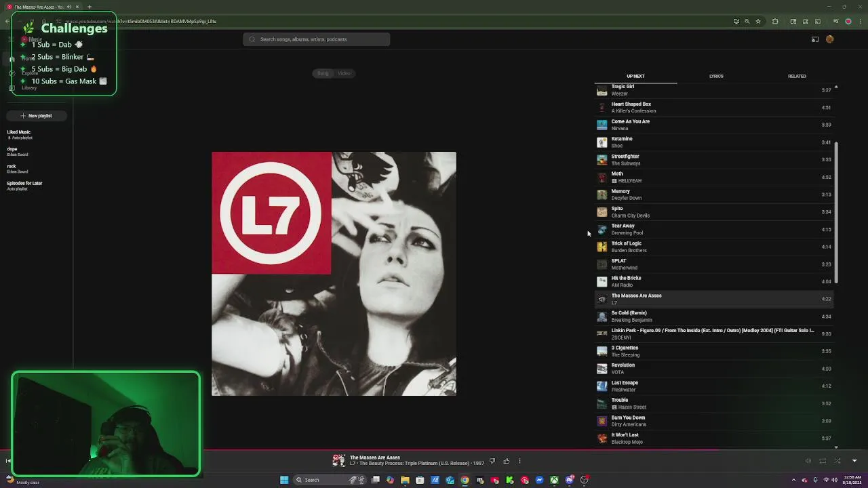Image resolution: width=868 pixels, height=488 pixels.
Task: Toggle shuffle mode
Action: click(x=837, y=461)
